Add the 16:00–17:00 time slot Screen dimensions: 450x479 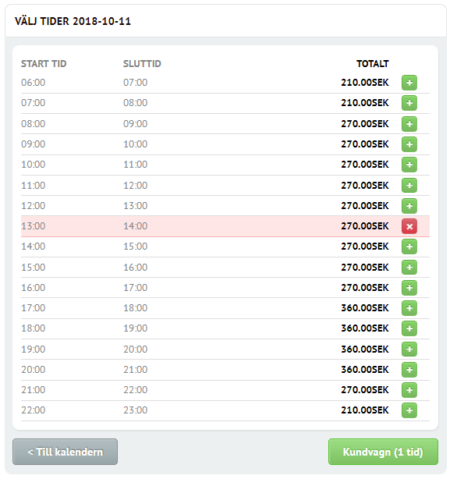pos(409,288)
